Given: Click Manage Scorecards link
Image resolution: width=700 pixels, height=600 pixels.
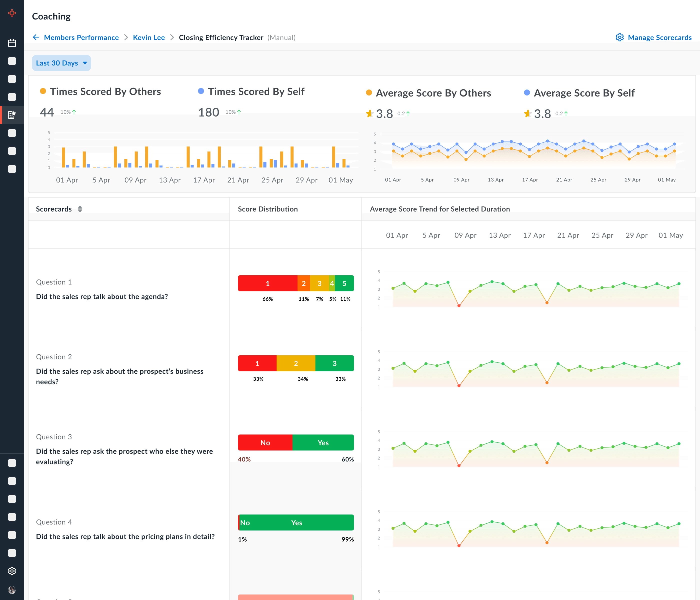Looking at the screenshot, I should pyautogui.click(x=659, y=37).
